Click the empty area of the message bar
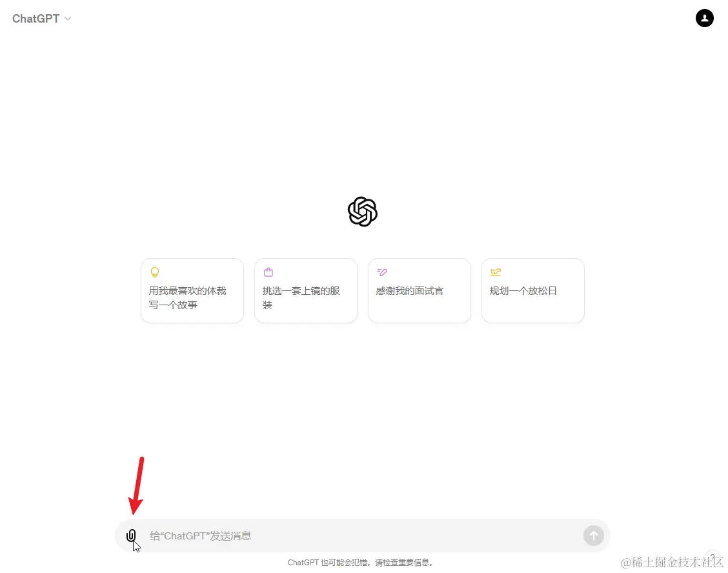This screenshot has width=728, height=573. (418, 536)
